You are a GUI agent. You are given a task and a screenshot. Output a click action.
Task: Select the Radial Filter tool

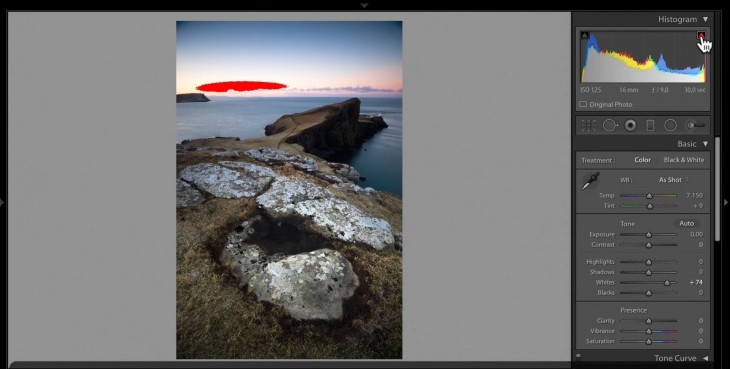coord(670,125)
